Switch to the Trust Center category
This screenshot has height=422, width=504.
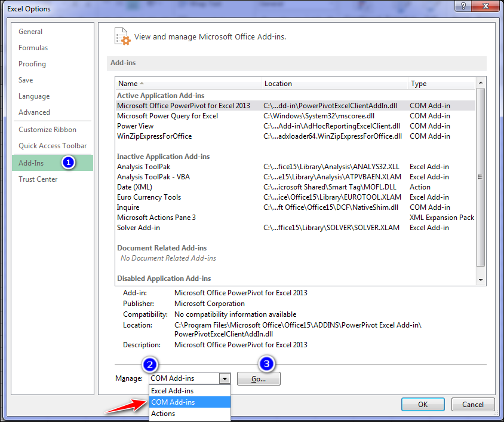(x=38, y=179)
